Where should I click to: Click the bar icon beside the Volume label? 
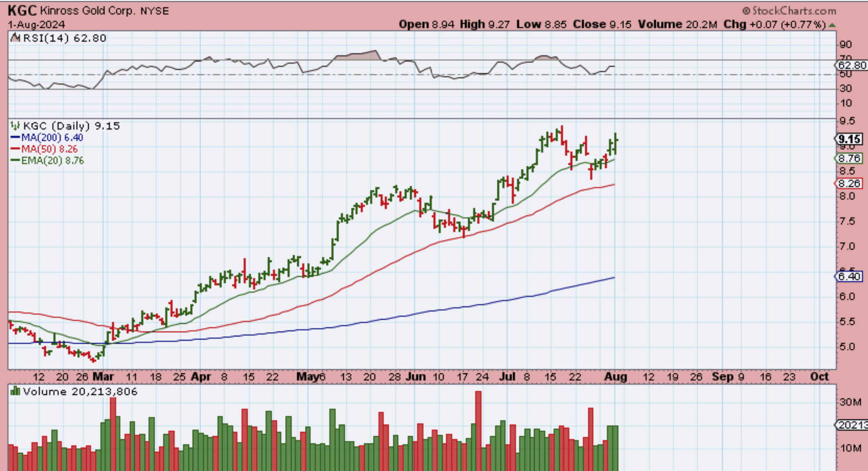16,391
